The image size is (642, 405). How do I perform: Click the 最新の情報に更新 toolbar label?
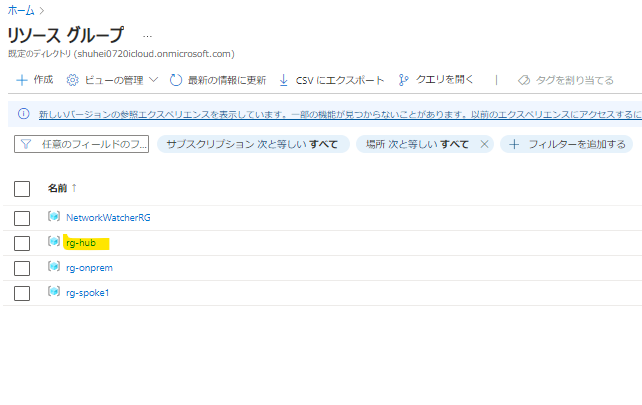(x=227, y=80)
